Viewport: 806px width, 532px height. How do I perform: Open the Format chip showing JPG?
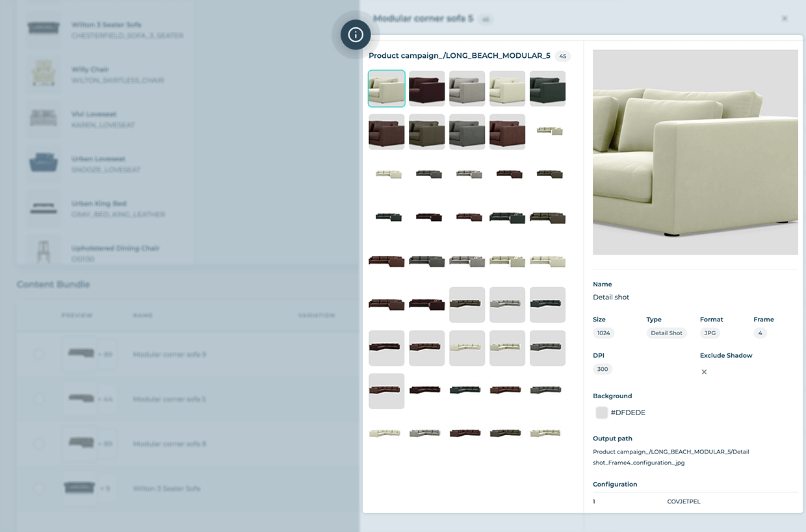tap(709, 333)
